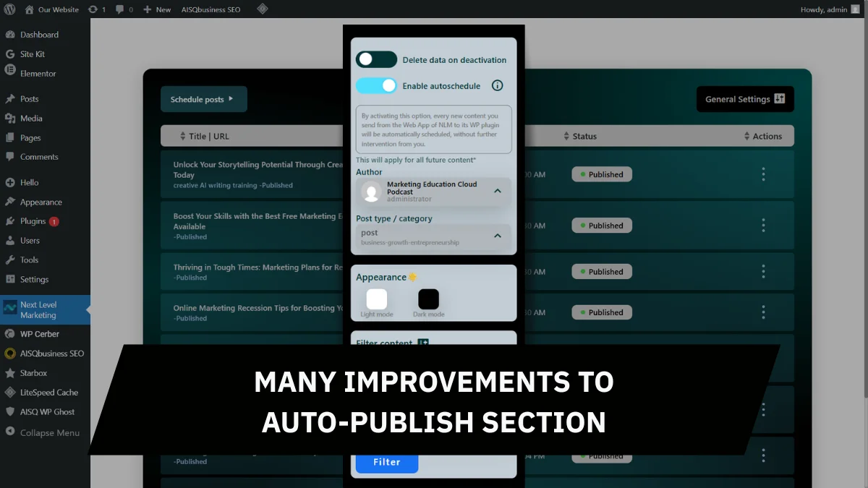Open Elementor in the sidebar menu
The width and height of the screenshot is (868, 488).
pyautogui.click(x=38, y=74)
